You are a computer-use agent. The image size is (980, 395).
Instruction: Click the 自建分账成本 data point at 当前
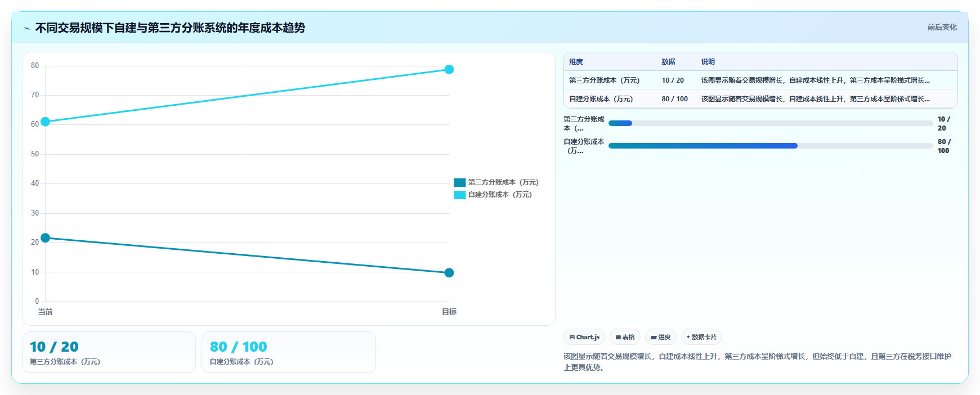[45, 122]
